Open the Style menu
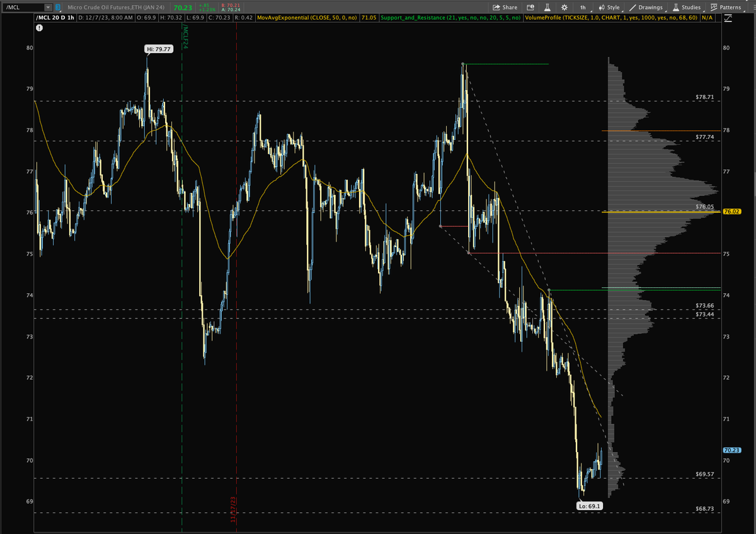Screen dimensions: 756x534 click(609, 7)
